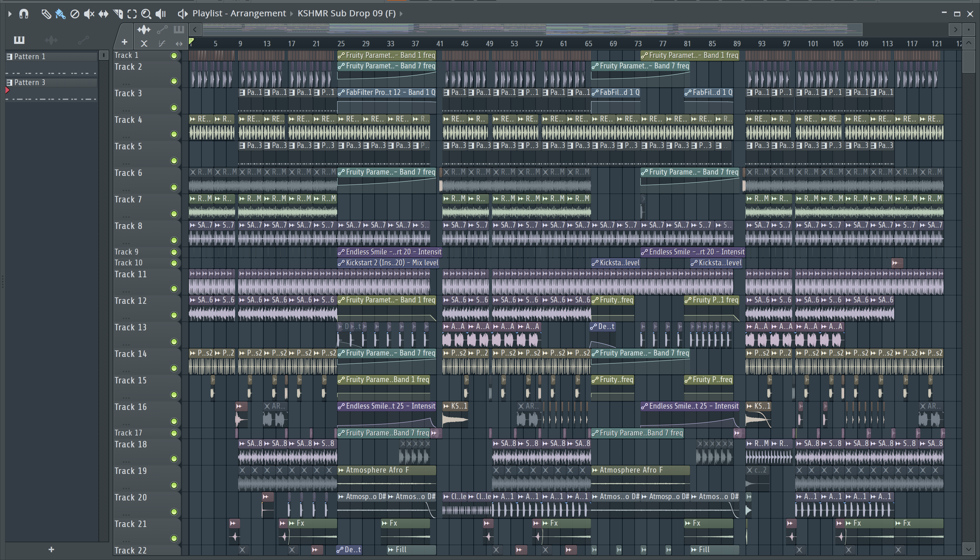Click the small button right of Pattern 1

(x=103, y=56)
